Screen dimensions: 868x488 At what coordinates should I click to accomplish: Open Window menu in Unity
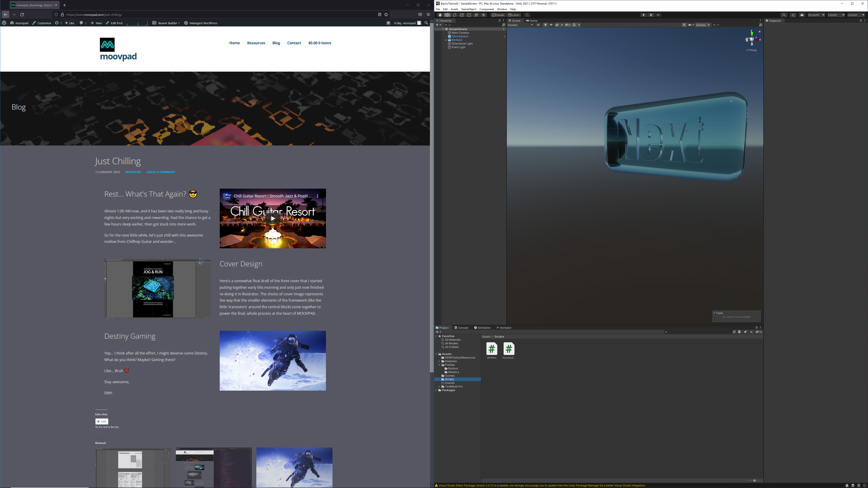click(x=502, y=9)
